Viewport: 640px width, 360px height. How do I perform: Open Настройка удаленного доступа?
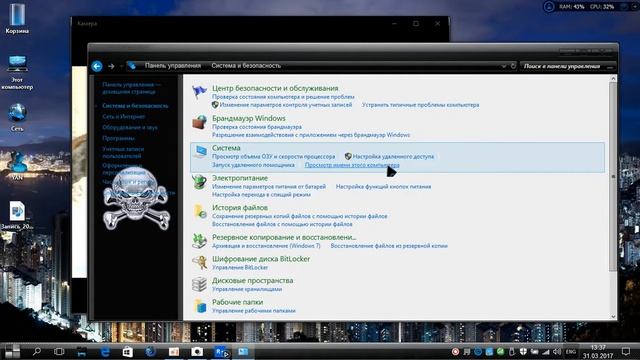[x=393, y=157]
